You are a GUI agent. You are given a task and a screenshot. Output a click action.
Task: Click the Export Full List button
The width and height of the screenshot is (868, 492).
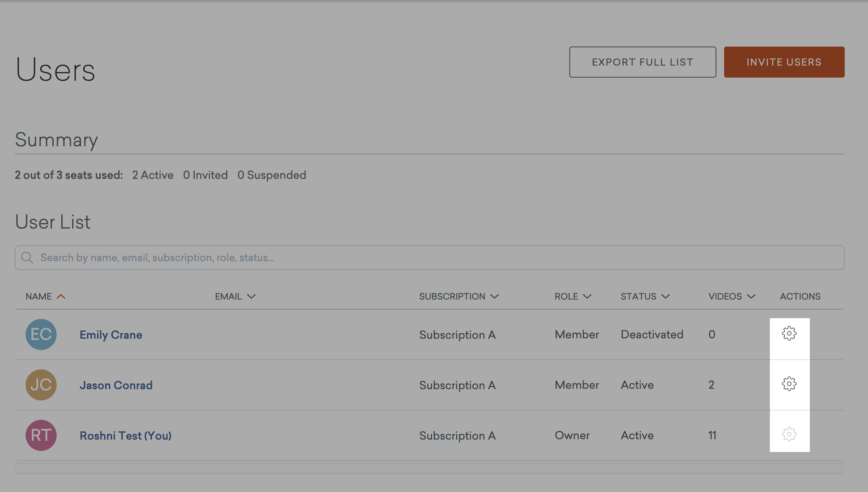point(642,62)
